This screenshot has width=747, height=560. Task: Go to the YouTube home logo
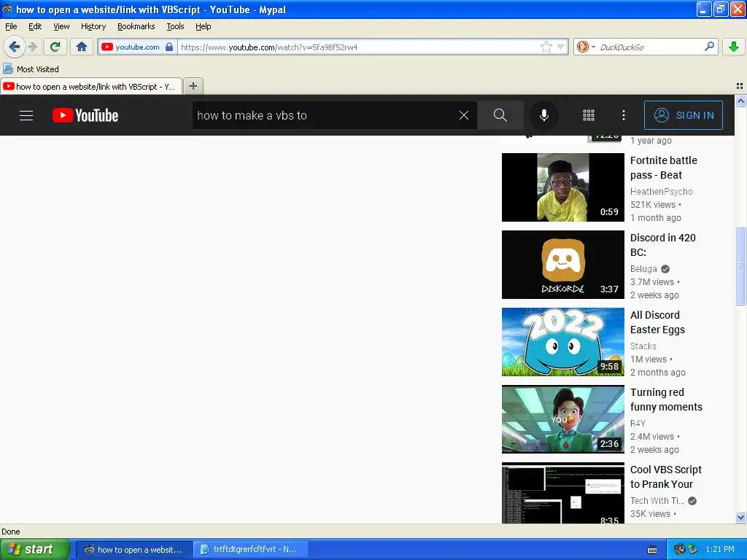[x=85, y=115]
